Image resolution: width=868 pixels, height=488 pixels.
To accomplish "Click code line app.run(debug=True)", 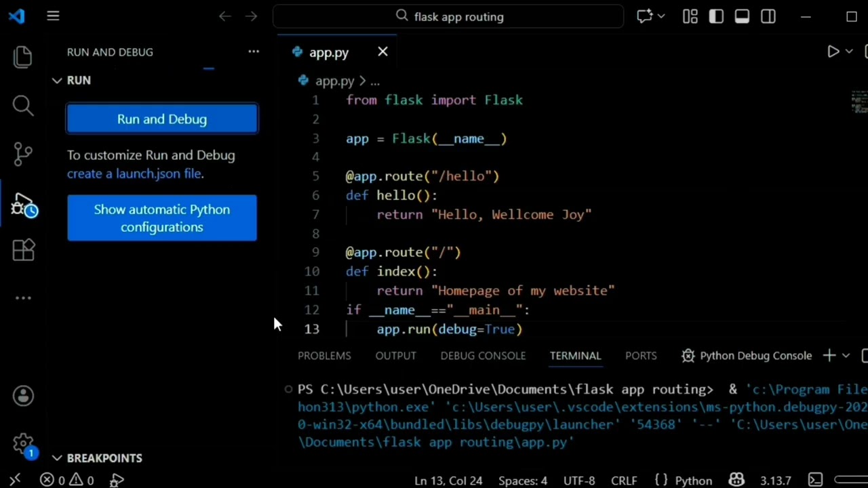I will (x=450, y=329).
